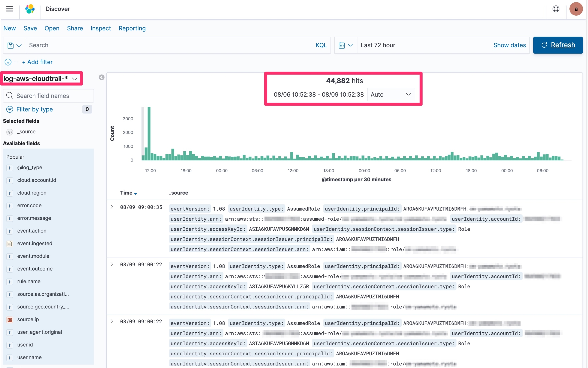This screenshot has height=368, width=588.
Task: Click Inspect in the top menu
Action: pyautogui.click(x=101, y=28)
